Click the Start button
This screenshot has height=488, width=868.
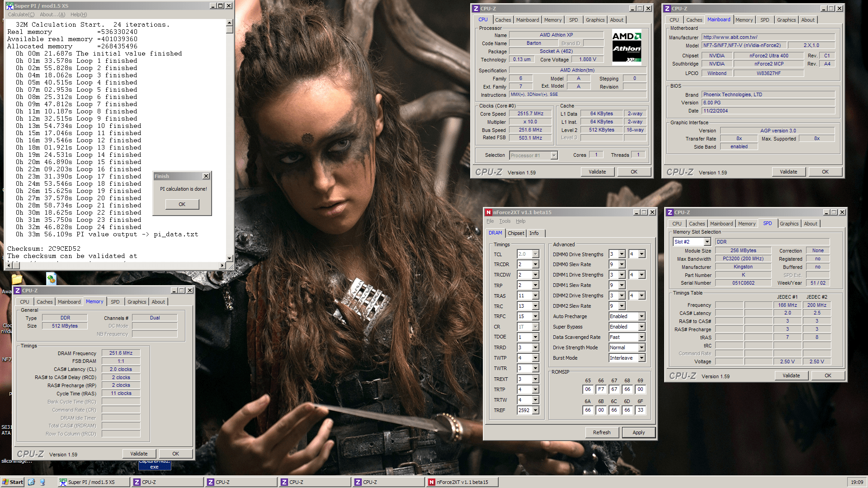pos(13,482)
